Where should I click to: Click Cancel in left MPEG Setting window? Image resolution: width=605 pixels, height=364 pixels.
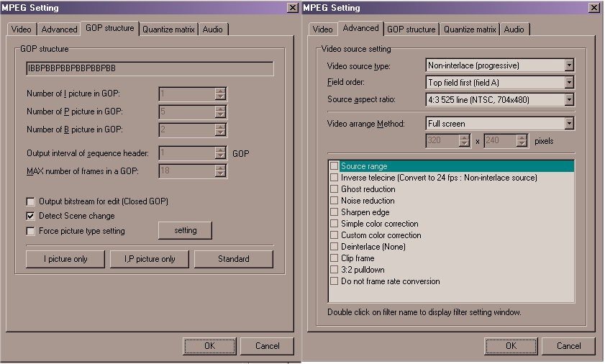coord(268,346)
